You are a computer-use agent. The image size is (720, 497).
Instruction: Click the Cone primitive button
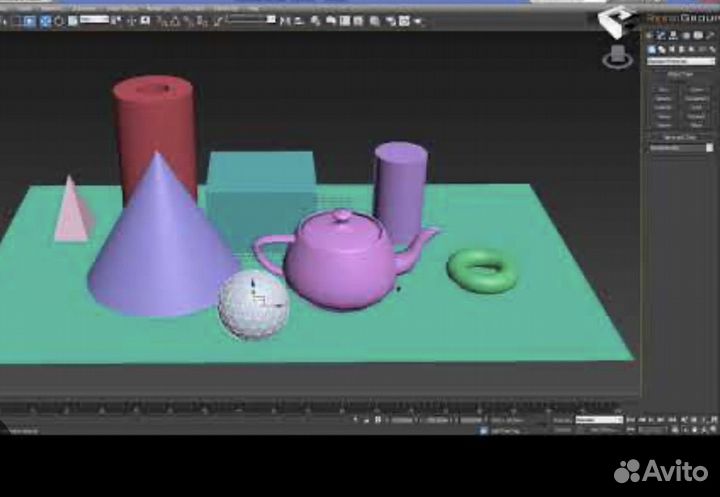click(x=697, y=90)
